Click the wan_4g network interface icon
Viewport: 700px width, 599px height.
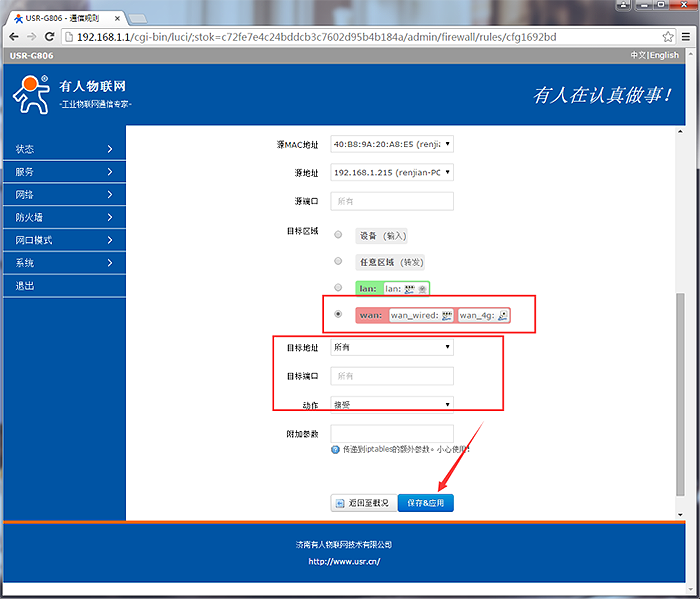coord(502,315)
